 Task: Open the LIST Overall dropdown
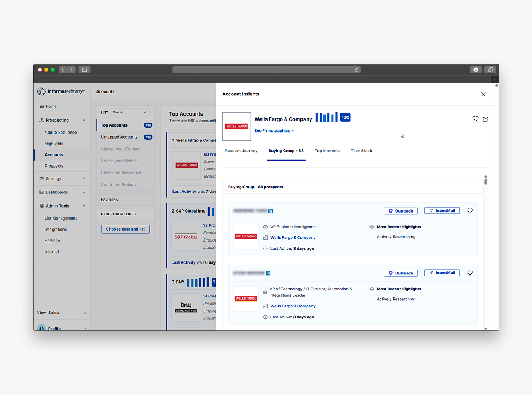130,112
